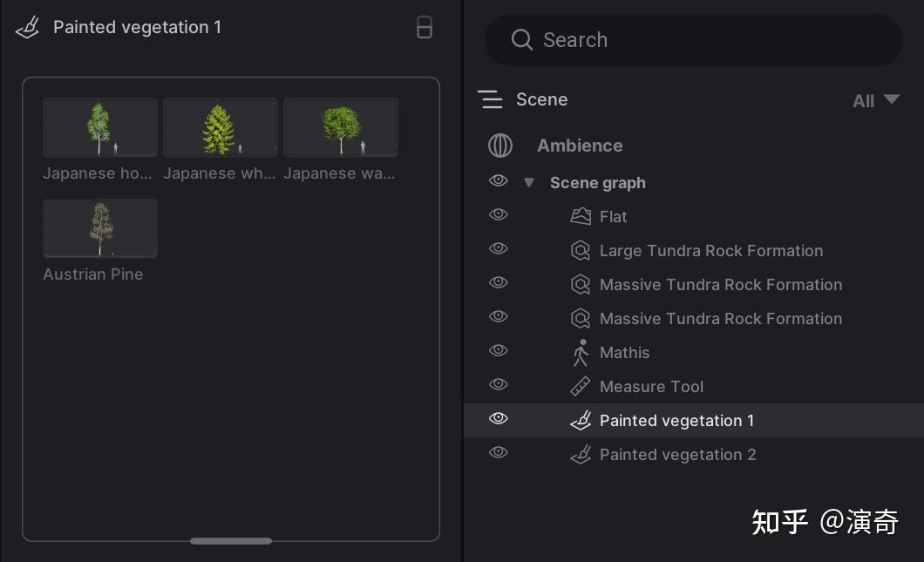Select the Measure Tool entry
This screenshot has width=924, height=562.
tap(651, 387)
